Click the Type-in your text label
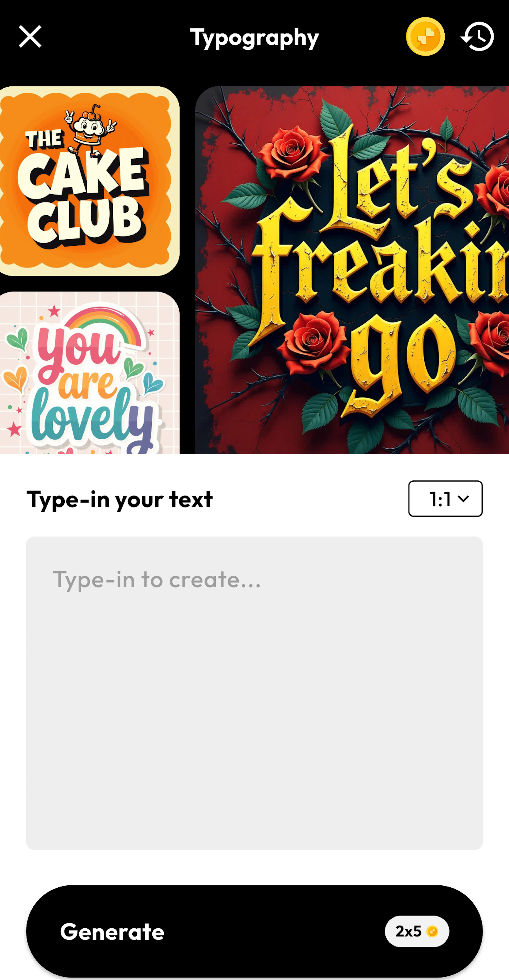This screenshot has width=509, height=980. tap(119, 499)
